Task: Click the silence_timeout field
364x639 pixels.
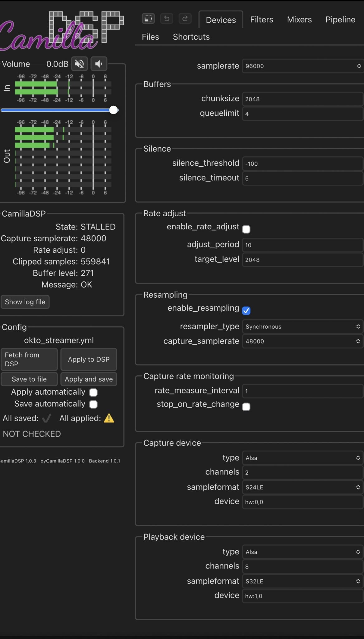Action: pyautogui.click(x=303, y=178)
